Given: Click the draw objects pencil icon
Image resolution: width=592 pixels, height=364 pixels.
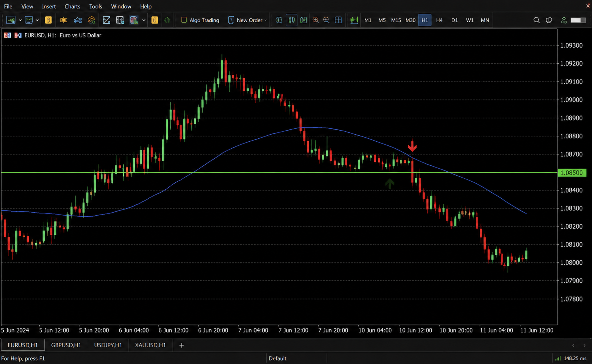Looking at the screenshot, I should (106, 20).
